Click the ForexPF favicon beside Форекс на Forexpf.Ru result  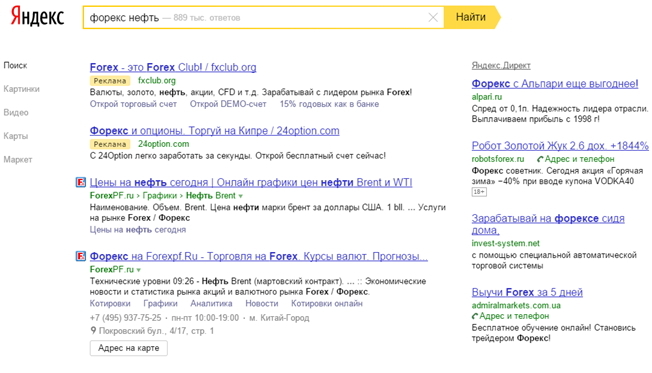coord(81,256)
